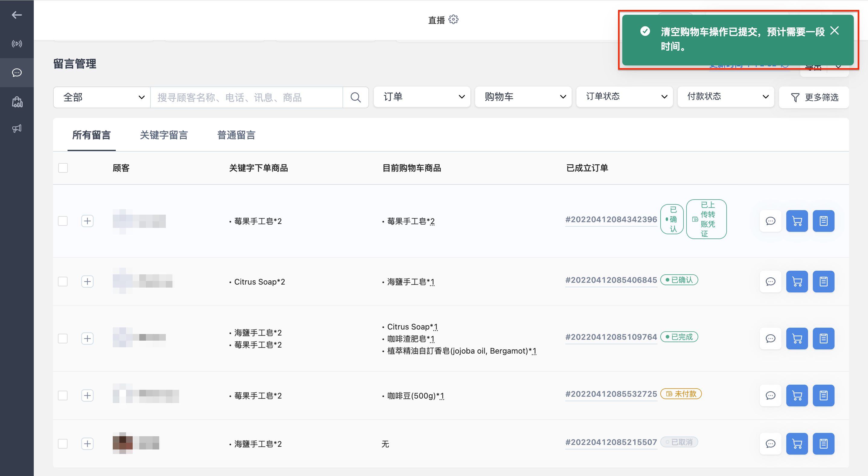Image resolution: width=868 pixels, height=476 pixels.
Task: Open message chat for order #20220412085532725
Action: click(770, 396)
